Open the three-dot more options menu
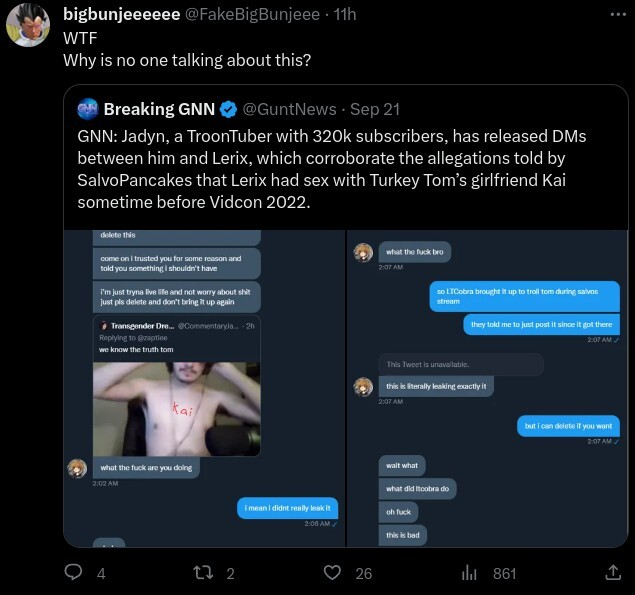This screenshot has height=595, width=635. coord(618,15)
